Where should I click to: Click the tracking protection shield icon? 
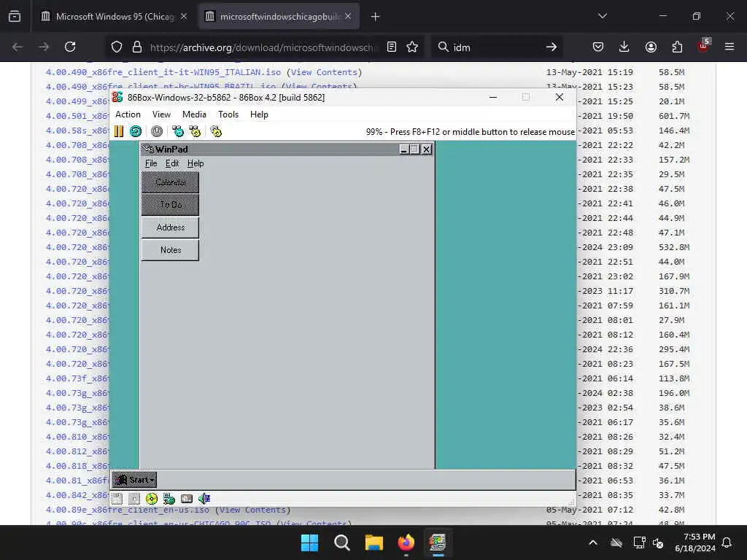tap(117, 47)
